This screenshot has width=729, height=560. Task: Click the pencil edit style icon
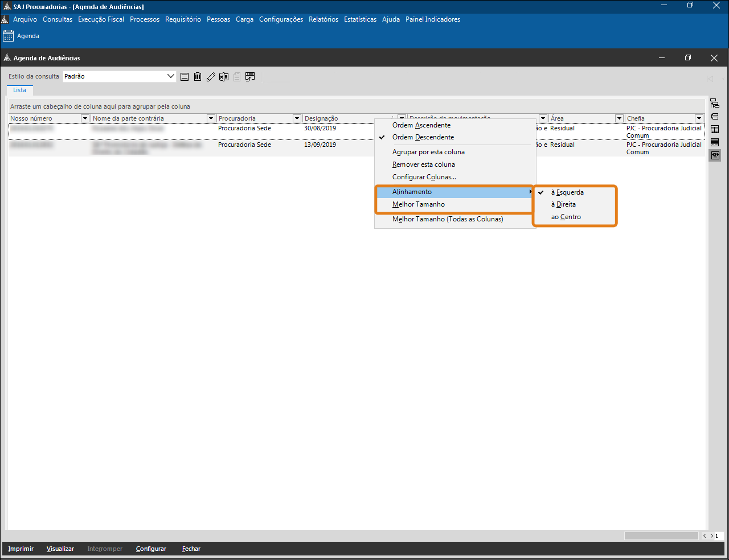click(211, 77)
